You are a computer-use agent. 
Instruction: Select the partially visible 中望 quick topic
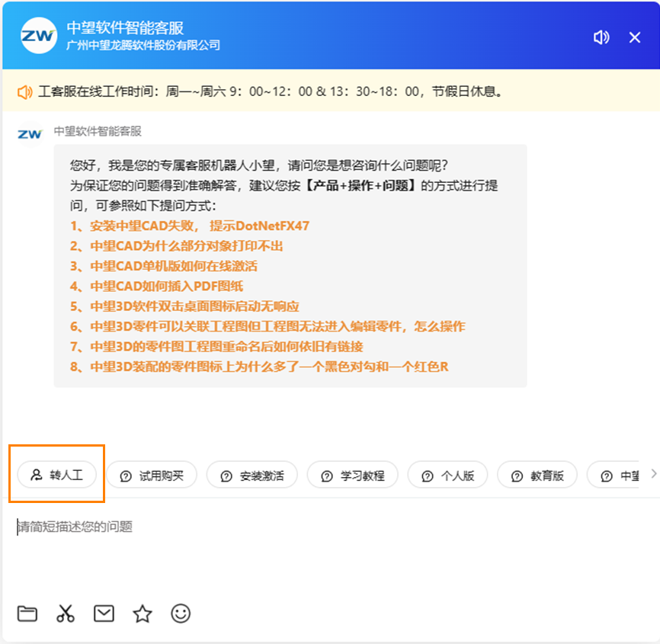[x=614, y=476]
